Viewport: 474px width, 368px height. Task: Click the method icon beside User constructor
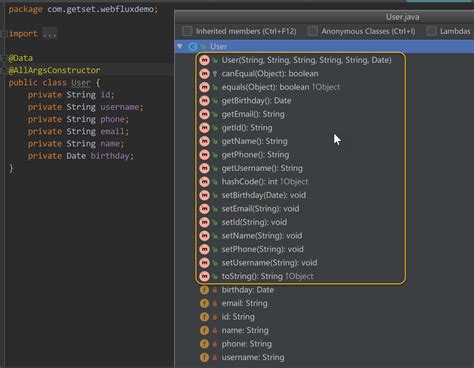204,60
